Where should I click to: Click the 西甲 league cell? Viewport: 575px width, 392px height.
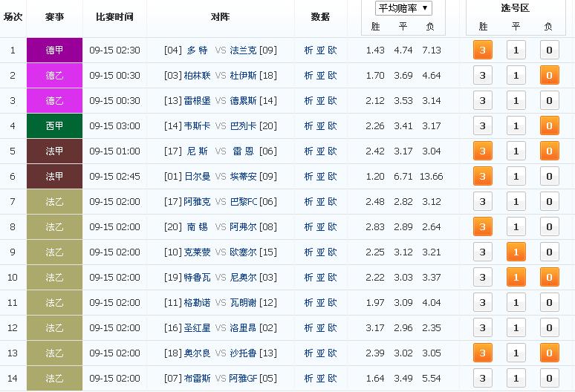(x=54, y=126)
